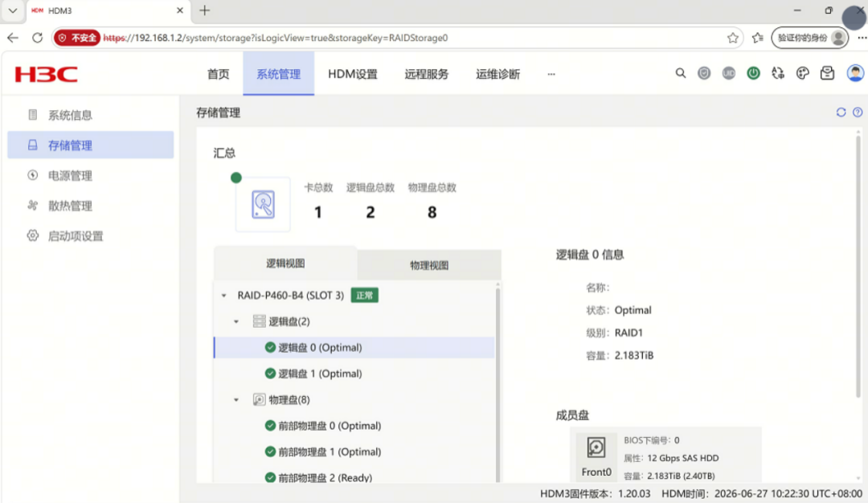Click the 验证你的身份 profile button
The width and height of the screenshot is (868, 503).
810,38
